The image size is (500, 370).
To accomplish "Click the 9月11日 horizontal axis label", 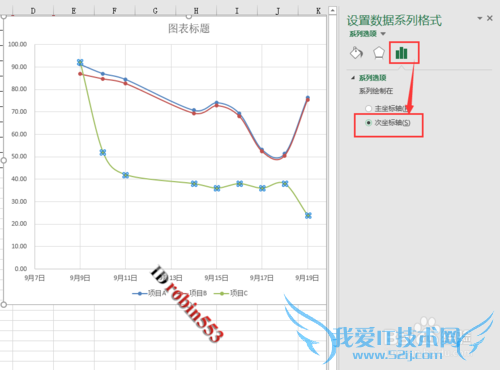I will [x=125, y=278].
